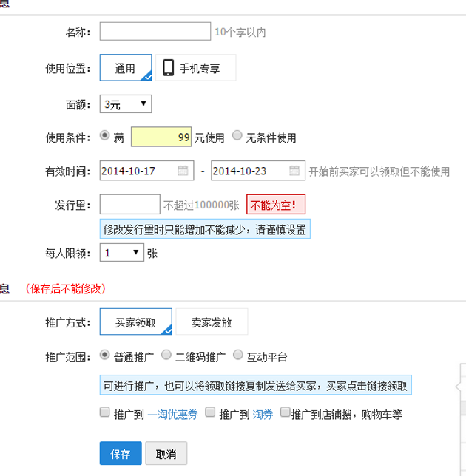Click the 取消 cancel button
Screen dimensions: 466x476
[166, 453]
